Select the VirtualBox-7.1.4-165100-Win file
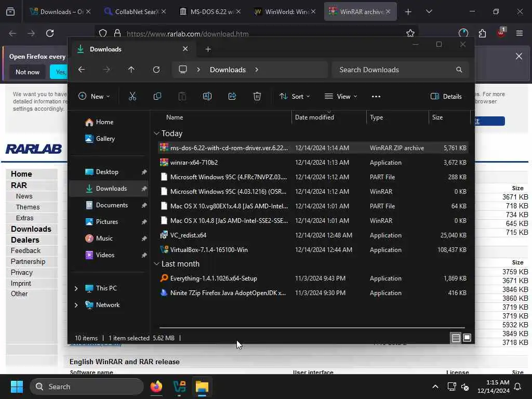Viewport: 532px width, 399px height. (313, 250)
